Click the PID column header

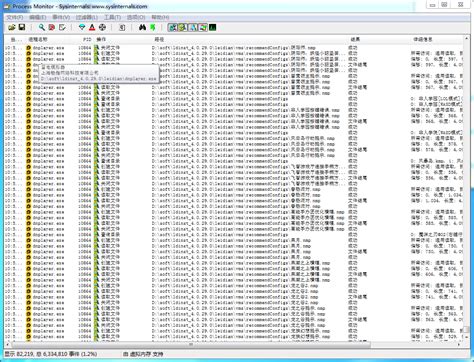point(87,39)
